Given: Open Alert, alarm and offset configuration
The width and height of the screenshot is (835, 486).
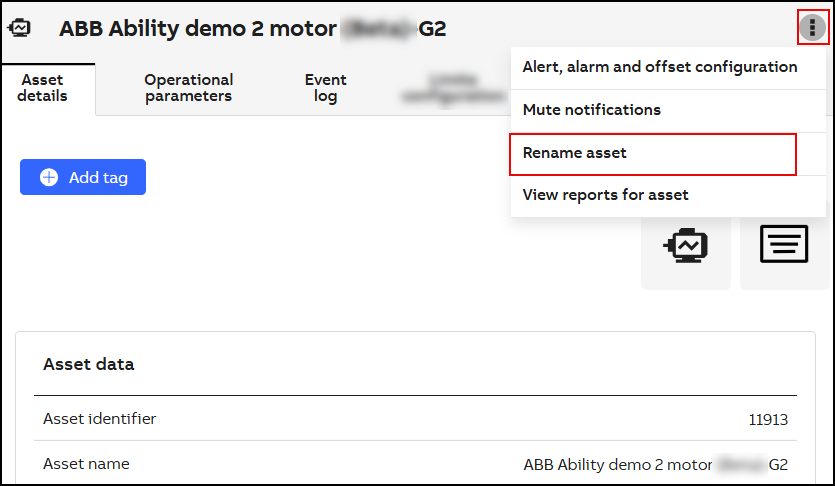Looking at the screenshot, I should click(659, 67).
